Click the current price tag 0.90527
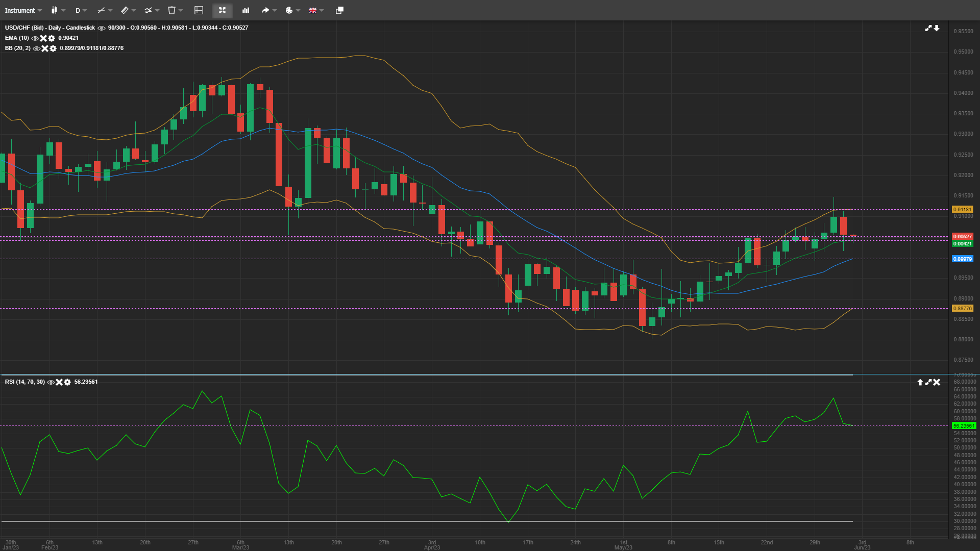Viewport: 980px width, 551px height. coord(963,237)
